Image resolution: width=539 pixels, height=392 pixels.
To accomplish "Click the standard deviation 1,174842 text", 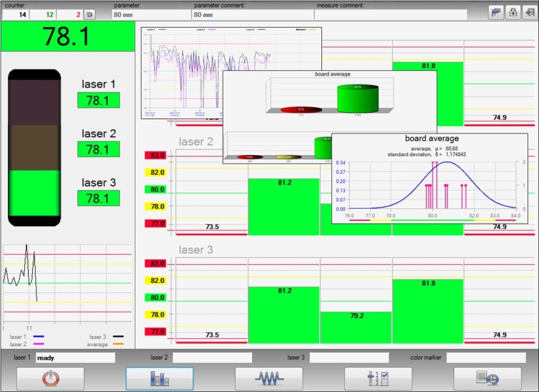I will (426, 155).
